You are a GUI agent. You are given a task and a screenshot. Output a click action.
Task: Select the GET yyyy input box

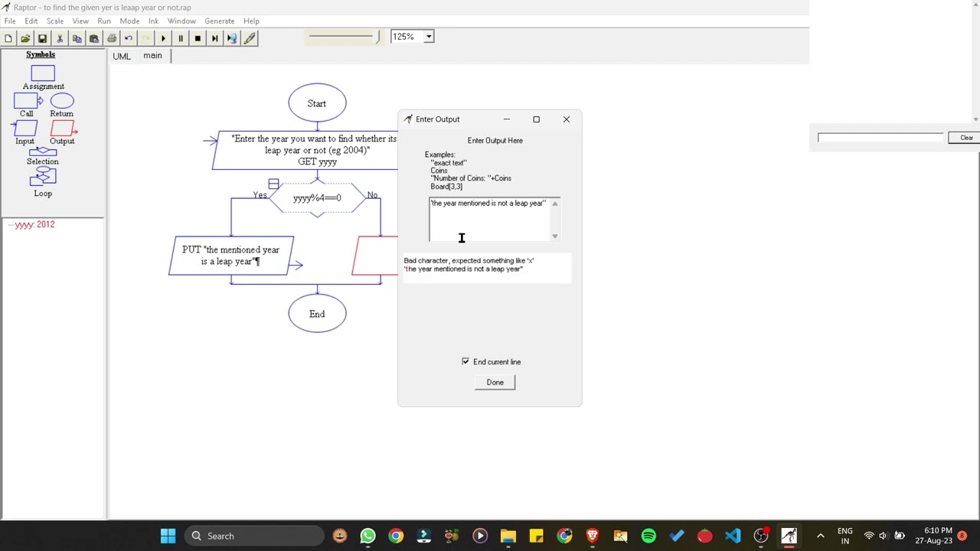click(306, 150)
